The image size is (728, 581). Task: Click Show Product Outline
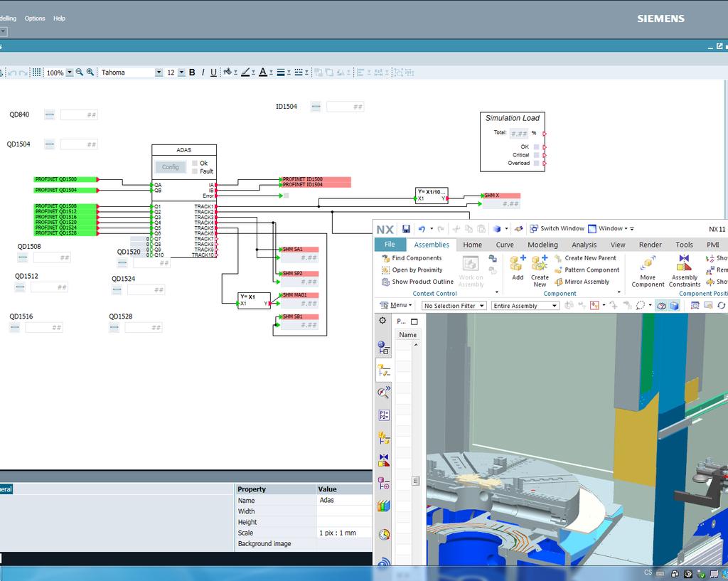pos(417,282)
